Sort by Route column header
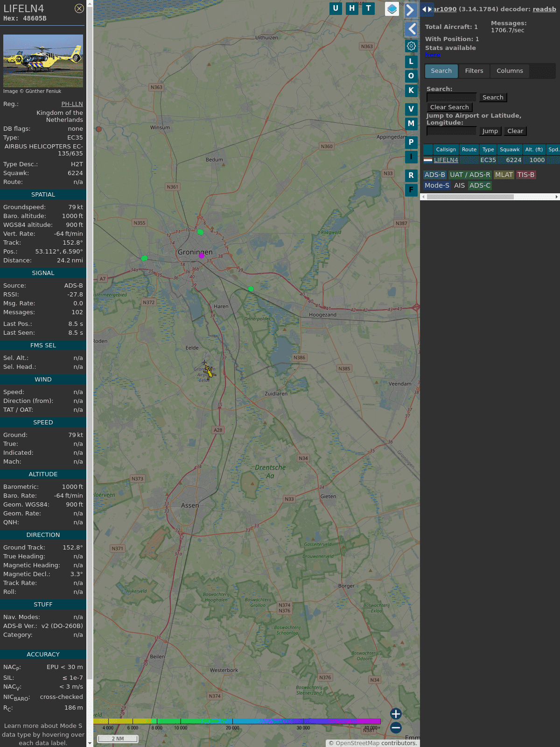560x747 pixels. [x=469, y=150]
